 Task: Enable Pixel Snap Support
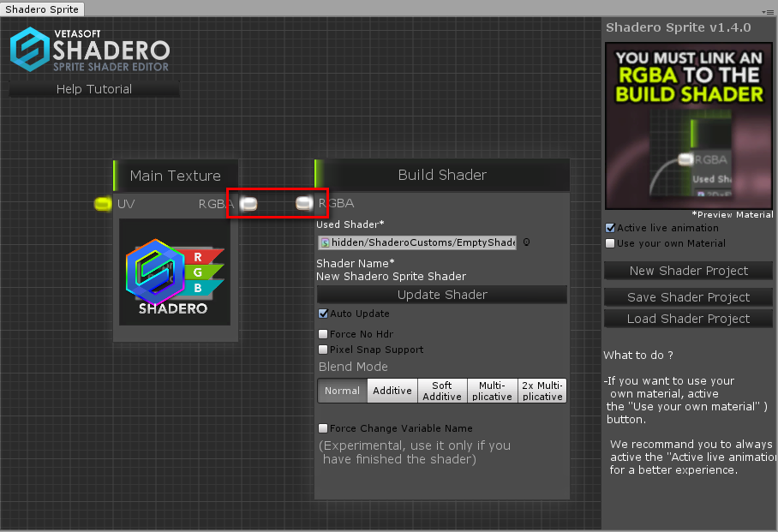323,350
